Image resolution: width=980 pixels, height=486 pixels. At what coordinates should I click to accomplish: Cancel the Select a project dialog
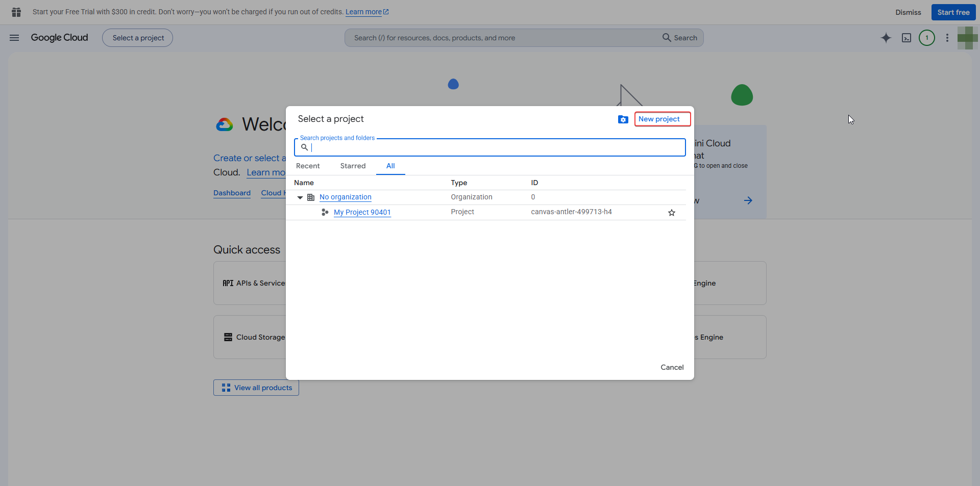(672, 367)
